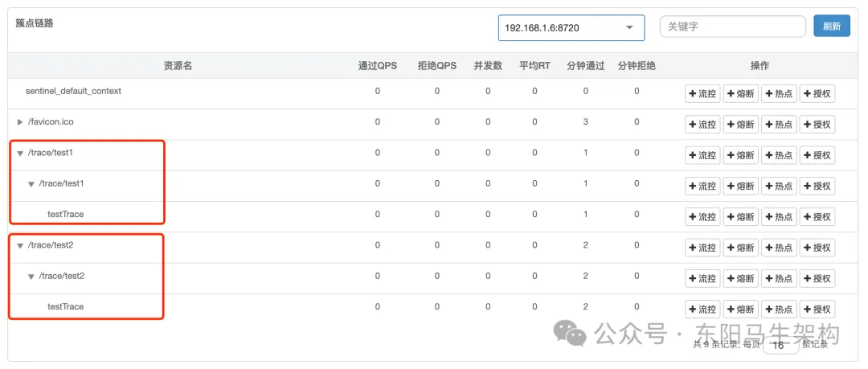Screen dimensions: 868x369
Task: Add 流控 rule for sentinel_default_context
Action: [x=702, y=93]
